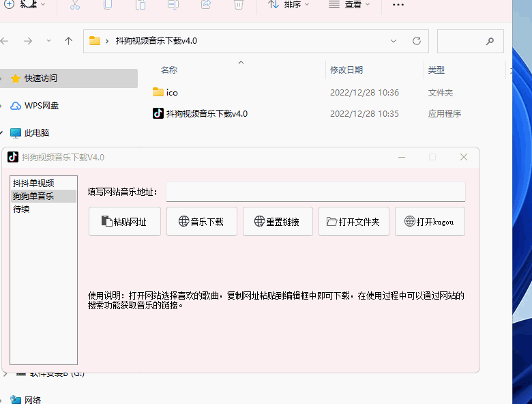Click the app title bar logo icon
This screenshot has height=404, width=532.
(x=13, y=157)
